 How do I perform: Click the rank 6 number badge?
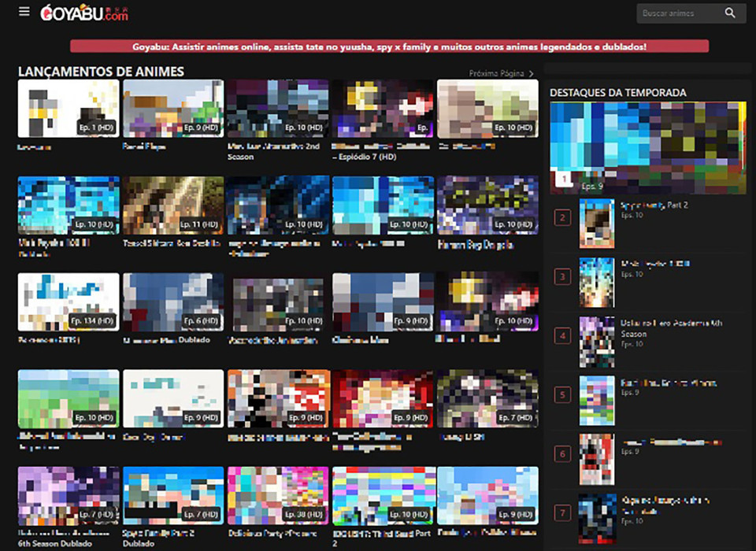pos(562,453)
